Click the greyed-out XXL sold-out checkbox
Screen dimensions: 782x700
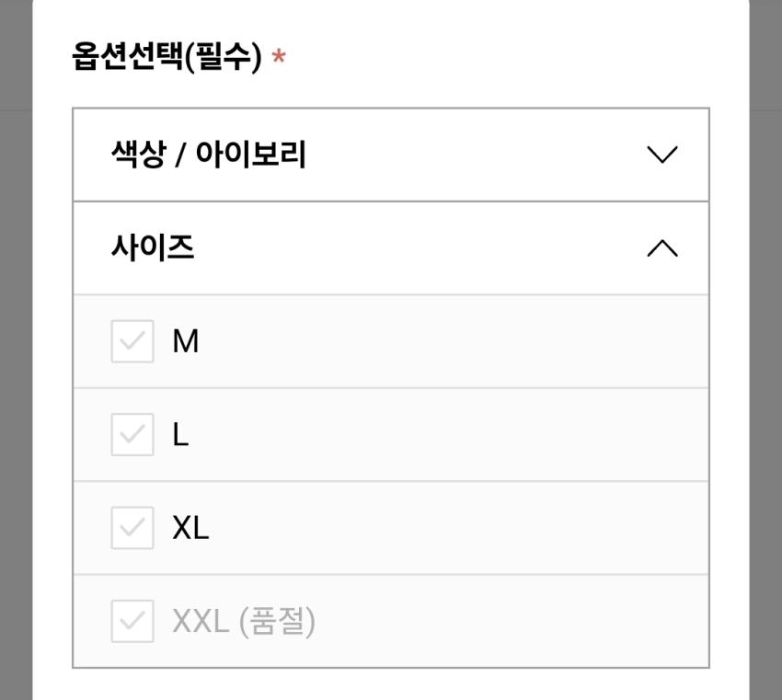coord(132,621)
